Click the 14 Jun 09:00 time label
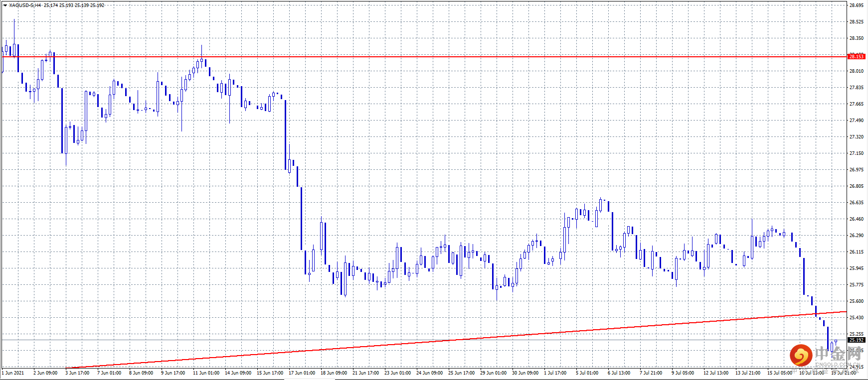 click(x=238, y=373)
